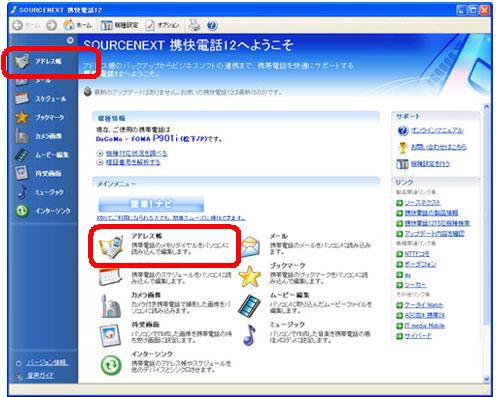Viewport: 500px width, 397px height.
Task: Open 待受画面 in the left sidebar
Action: click(x=39, y=173)
